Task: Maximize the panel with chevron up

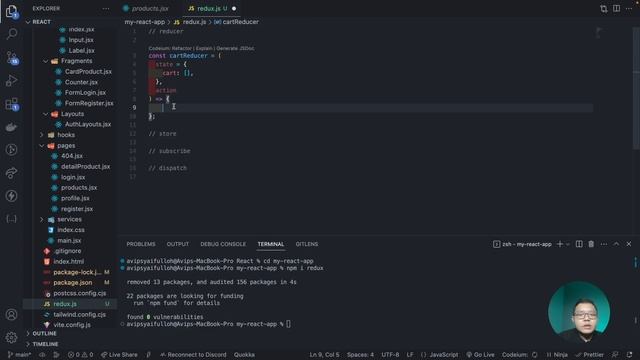Action: [x=616, y=244]
